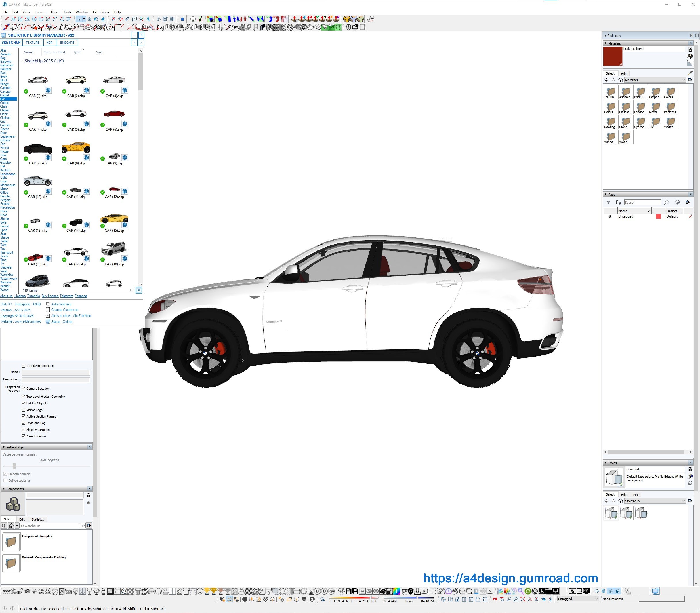Click the Tape Measure tool icon
Screen dimensions: 700x613
coord(114,19)
